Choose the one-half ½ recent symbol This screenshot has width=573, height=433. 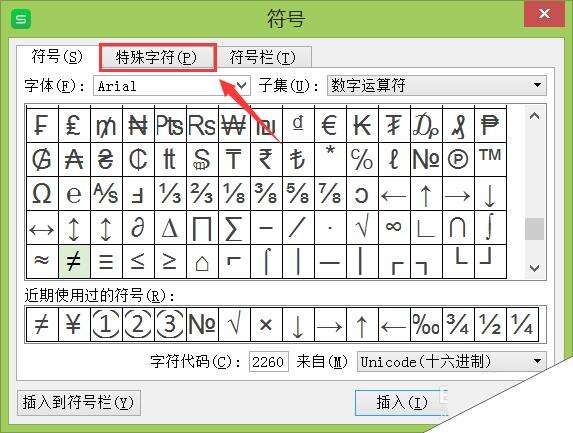click(x=490, y=324)
